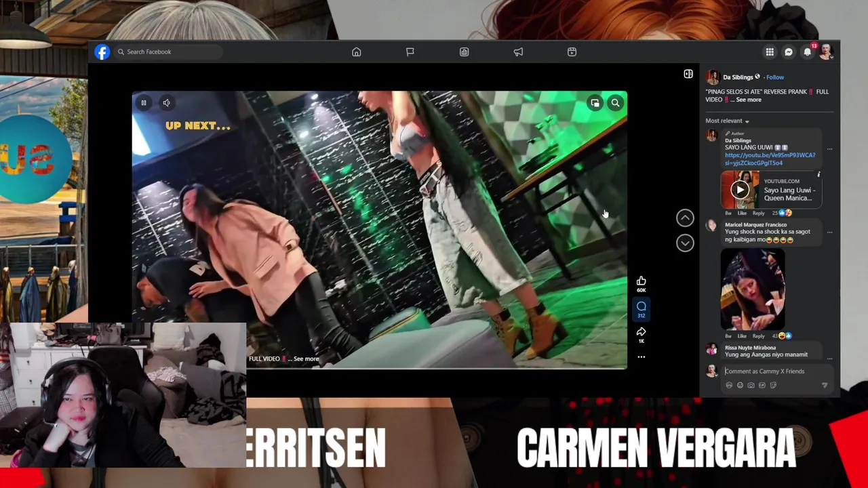Go to next video with down chevron

(685, 243)
